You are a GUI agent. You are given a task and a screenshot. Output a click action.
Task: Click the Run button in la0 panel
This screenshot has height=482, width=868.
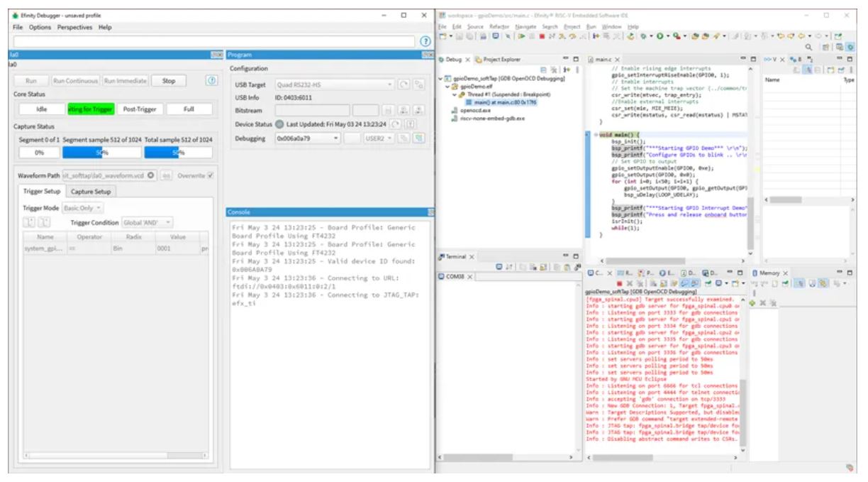coord(31,81)
